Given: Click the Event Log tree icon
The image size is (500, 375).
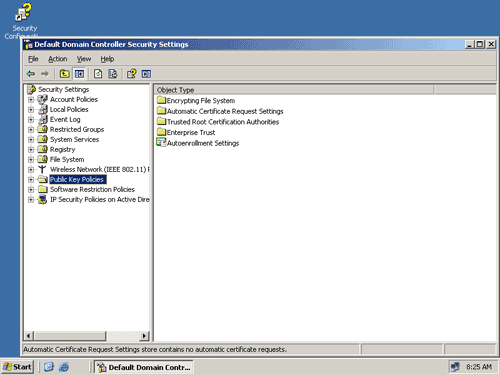Looking at the screenshot, I should coord(42,119).
